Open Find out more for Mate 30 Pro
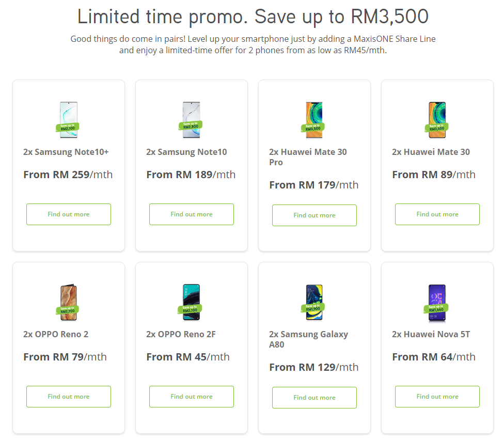Image resolution: width=504 pixels, height=440 pixels. [314, 215]
